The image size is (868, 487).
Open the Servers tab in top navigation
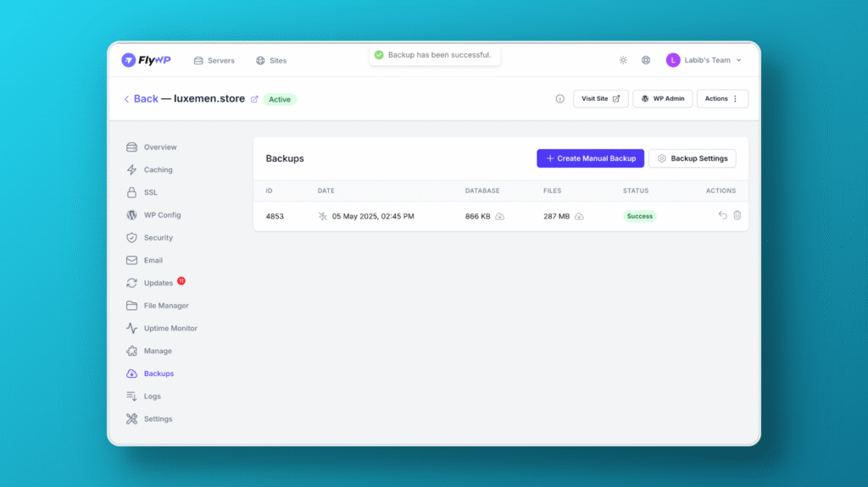tap(214, 61)
